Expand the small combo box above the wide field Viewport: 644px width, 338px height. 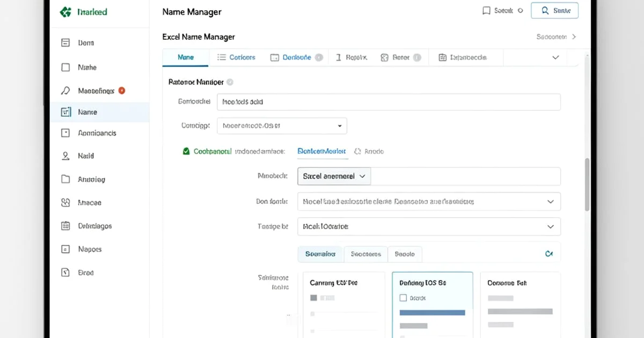click(x=333, y=176)
